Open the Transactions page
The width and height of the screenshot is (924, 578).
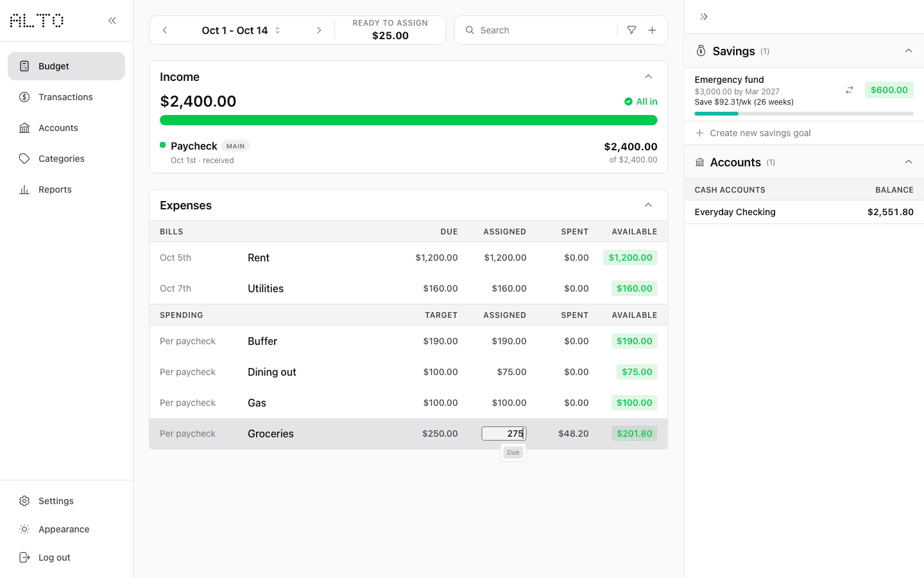[x=66, y=97]
